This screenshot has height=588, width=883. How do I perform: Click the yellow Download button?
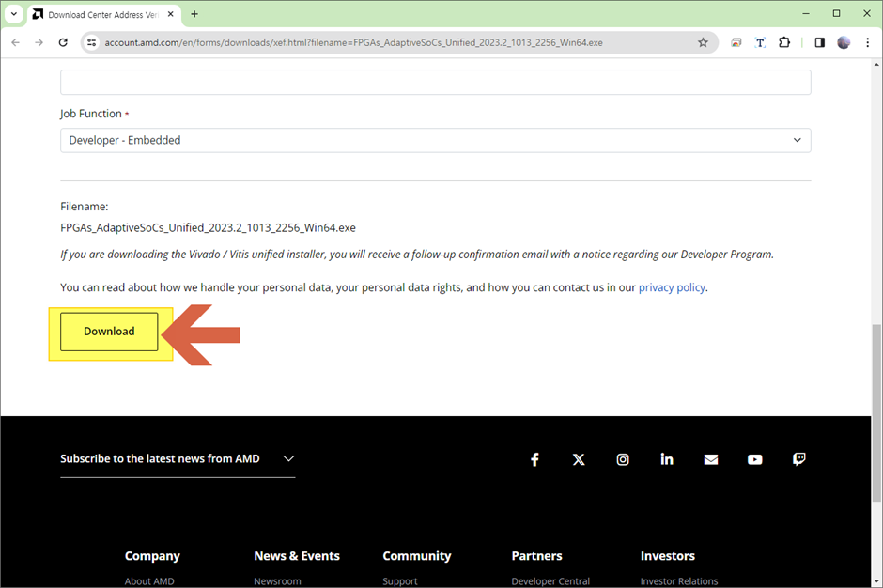pyautogui.click(x=109, y=332)
